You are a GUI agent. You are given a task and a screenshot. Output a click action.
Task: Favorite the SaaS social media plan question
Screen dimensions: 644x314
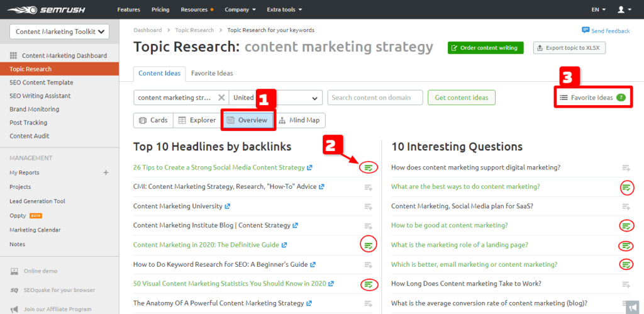click(626, 207)
